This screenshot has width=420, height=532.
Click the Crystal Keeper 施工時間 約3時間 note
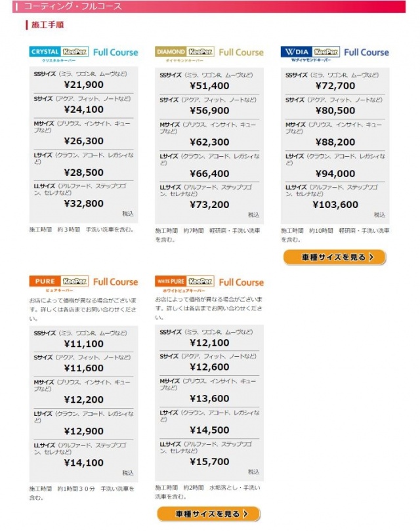tap(82, 230)
